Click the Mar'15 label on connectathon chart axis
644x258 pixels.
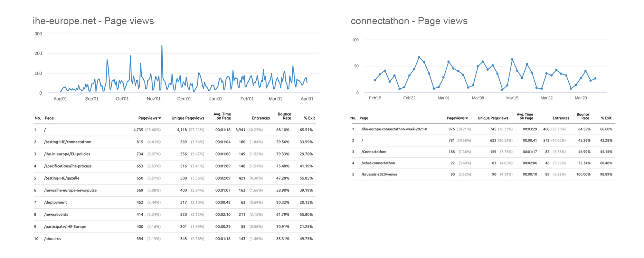click(x=512, y=98)
